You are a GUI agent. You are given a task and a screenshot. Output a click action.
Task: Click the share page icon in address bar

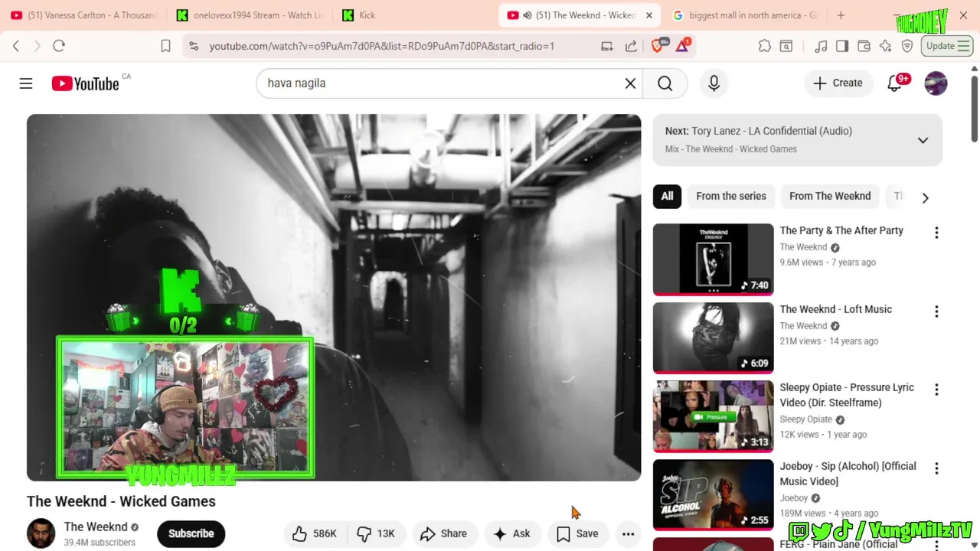[x=632, y=46]
